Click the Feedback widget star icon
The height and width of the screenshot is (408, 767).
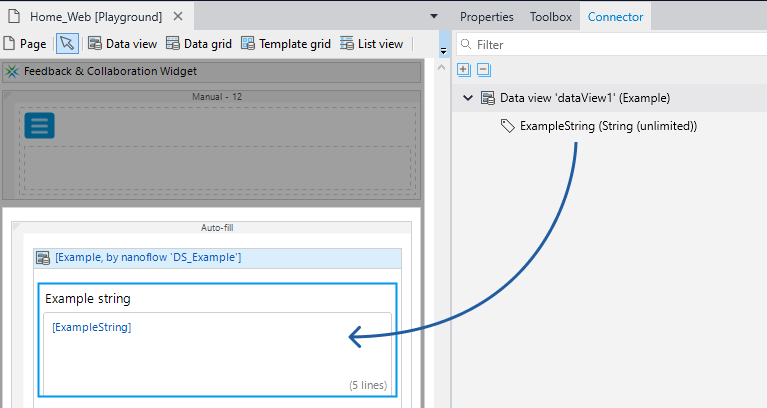(x=12, y=71)
